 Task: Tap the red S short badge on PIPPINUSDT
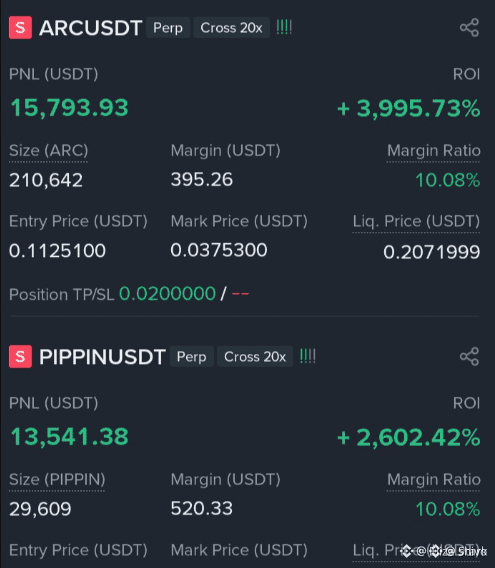20,356
